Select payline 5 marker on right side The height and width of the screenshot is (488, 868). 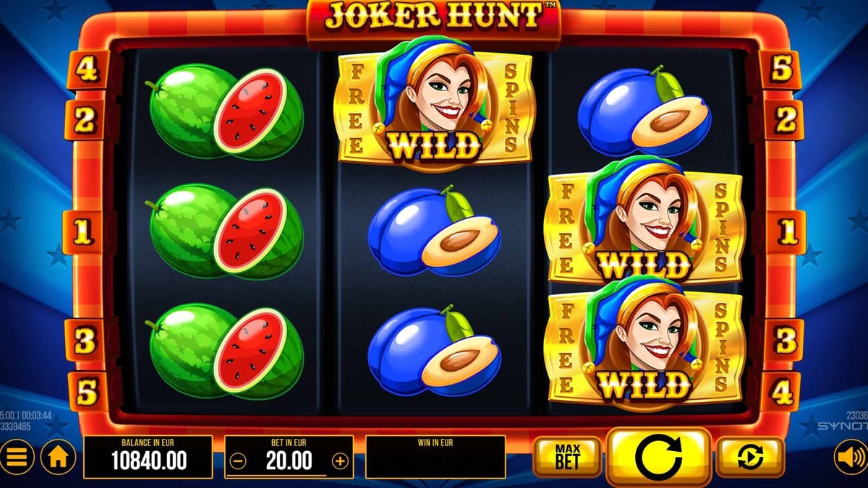tap(783, 71)
